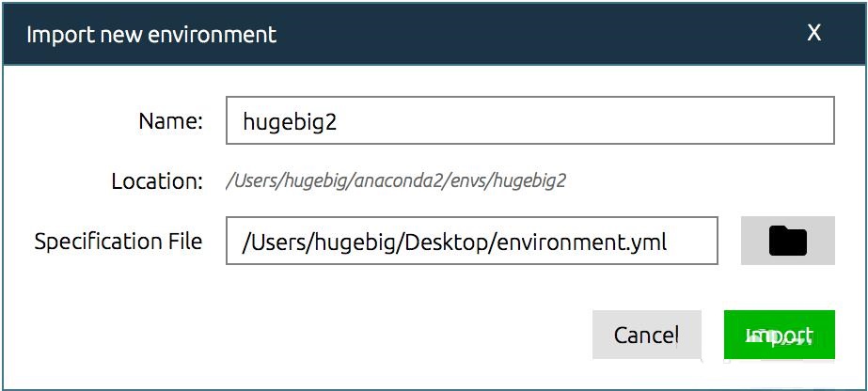This screenshot has width=868, height=391.
Task: Click the "Location:" label
Action: tap(156, 180)
